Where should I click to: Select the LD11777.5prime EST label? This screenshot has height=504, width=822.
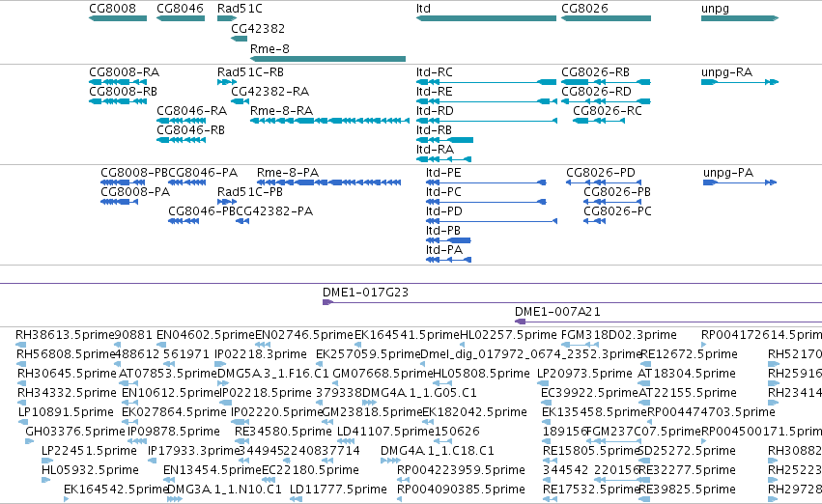338,490
